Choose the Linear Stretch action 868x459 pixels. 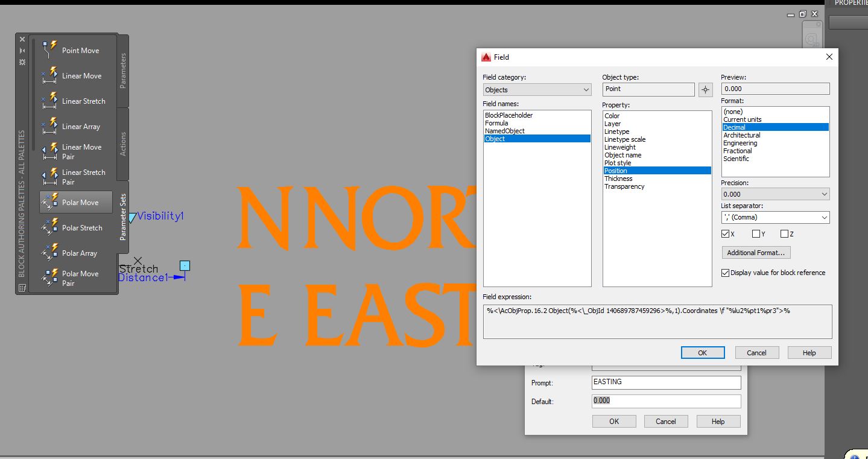[x=83, y=101]
